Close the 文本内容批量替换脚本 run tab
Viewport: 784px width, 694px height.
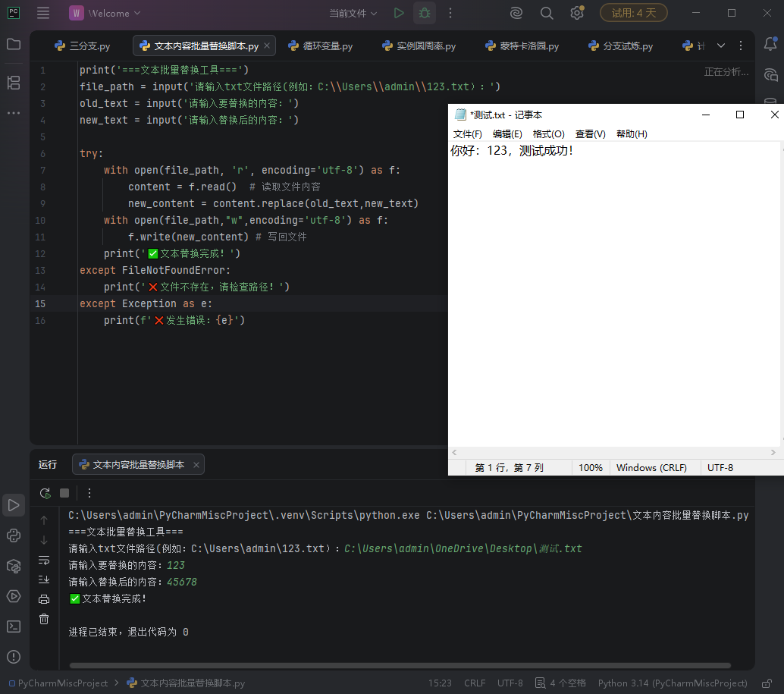(196, 465)
